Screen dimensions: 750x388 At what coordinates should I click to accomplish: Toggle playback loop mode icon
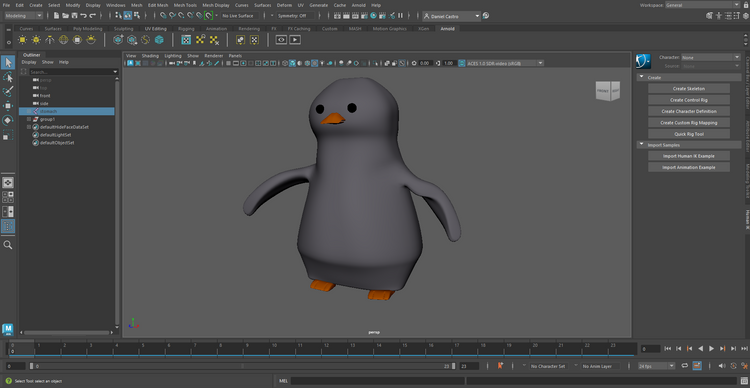coord(684,366)
